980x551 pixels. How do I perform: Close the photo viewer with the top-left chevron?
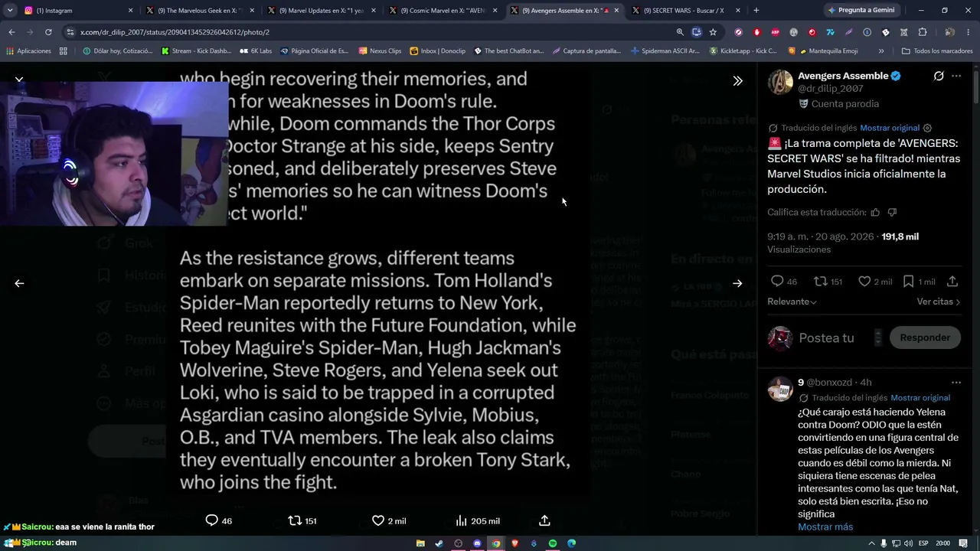19,80
